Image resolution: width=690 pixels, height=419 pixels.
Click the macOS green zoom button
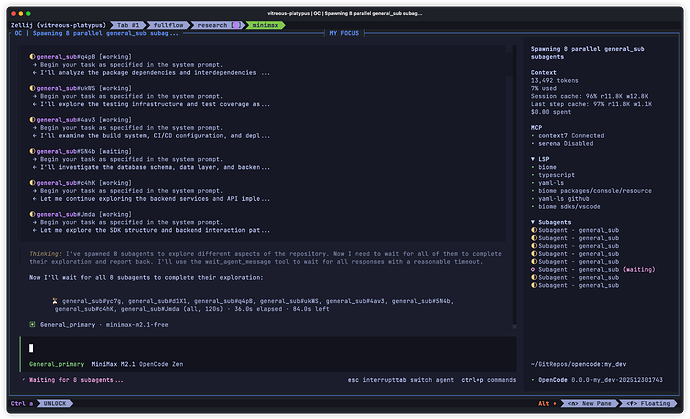[28, 14]
